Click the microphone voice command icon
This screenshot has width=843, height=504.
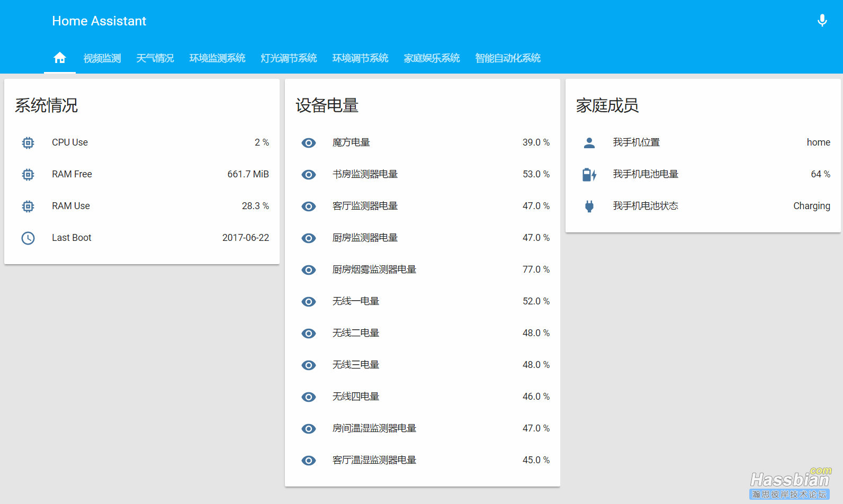coord(822,21)
